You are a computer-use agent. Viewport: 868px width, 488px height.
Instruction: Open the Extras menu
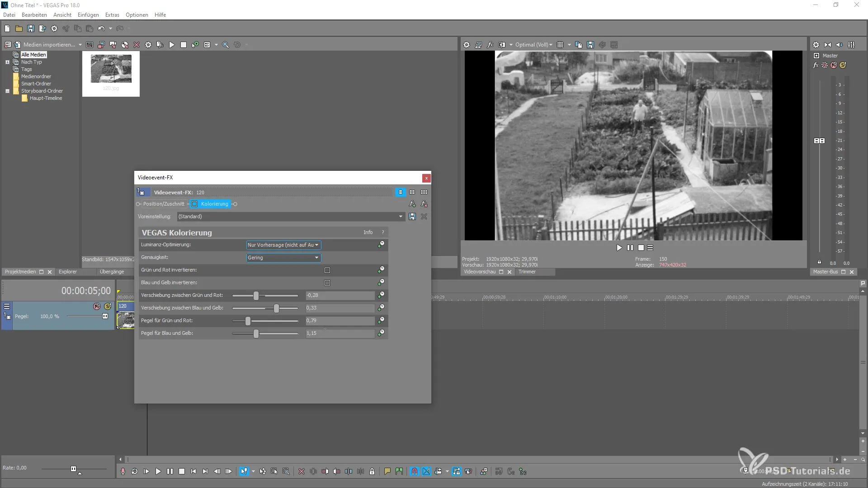pos(112,15)
